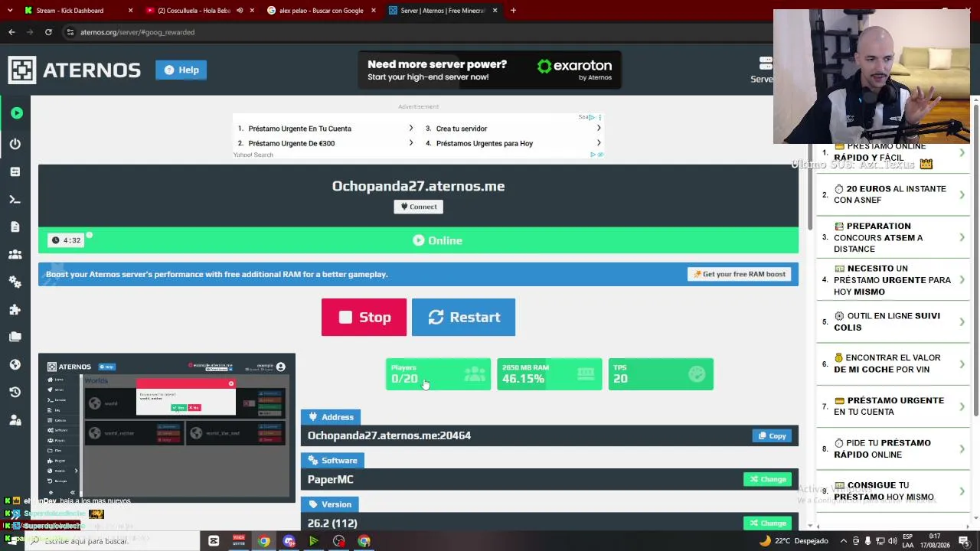This screenshot has width=980, height=551.
Task: Open the Log file sidebar icon
Action: (15, 227)
